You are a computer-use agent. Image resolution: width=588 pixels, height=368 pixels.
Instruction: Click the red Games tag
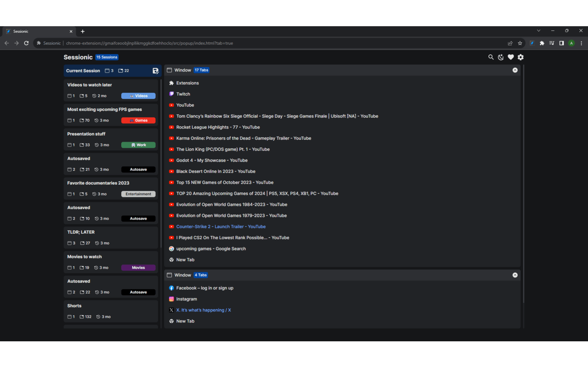(x=138, y=121)
